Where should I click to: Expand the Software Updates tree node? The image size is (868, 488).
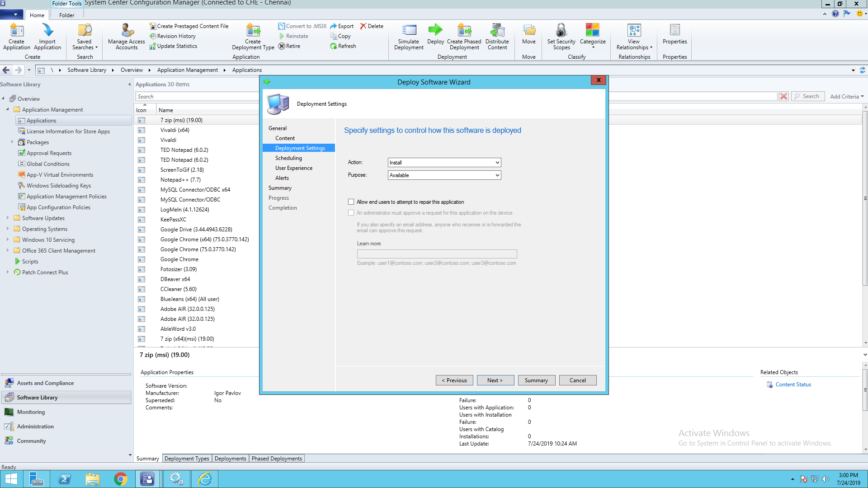(8, 218)
